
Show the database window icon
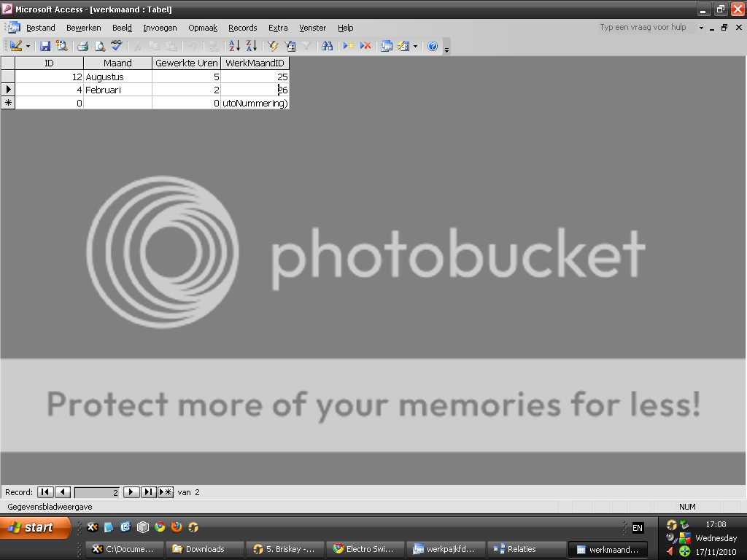[x=387, y=46]
